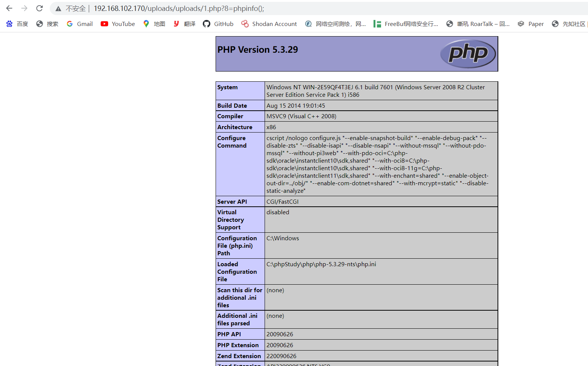
Task: Click the System row label
Action: point(227,87)
